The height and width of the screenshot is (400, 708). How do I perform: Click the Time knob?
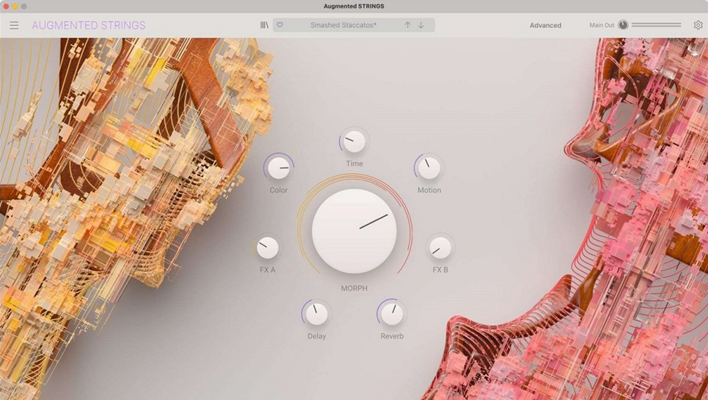354,142
